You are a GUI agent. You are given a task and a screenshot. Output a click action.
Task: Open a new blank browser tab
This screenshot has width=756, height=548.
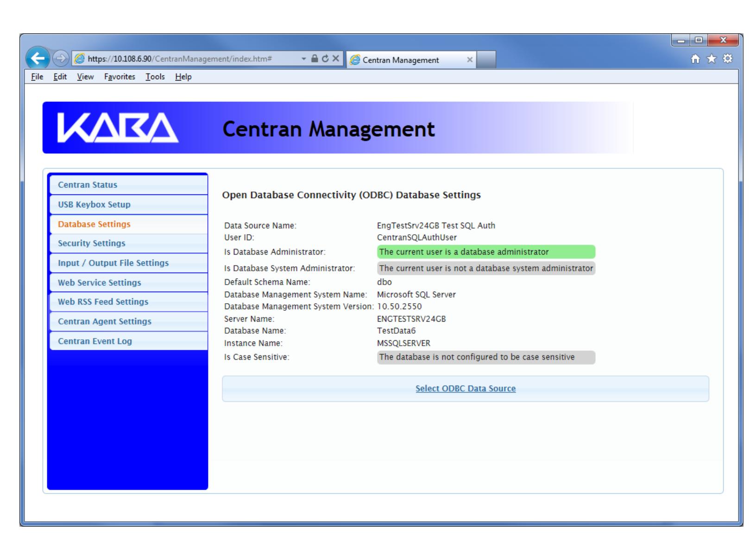486,60
